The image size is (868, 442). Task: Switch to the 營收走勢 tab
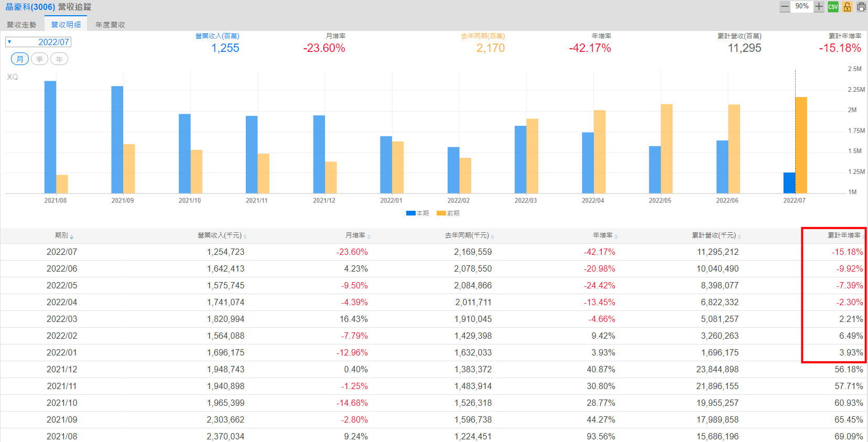click(21, 25)
